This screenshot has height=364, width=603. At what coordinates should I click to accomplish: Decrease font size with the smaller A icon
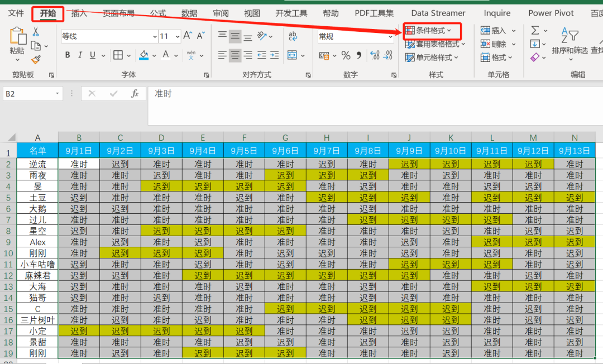tap(201, 36)
